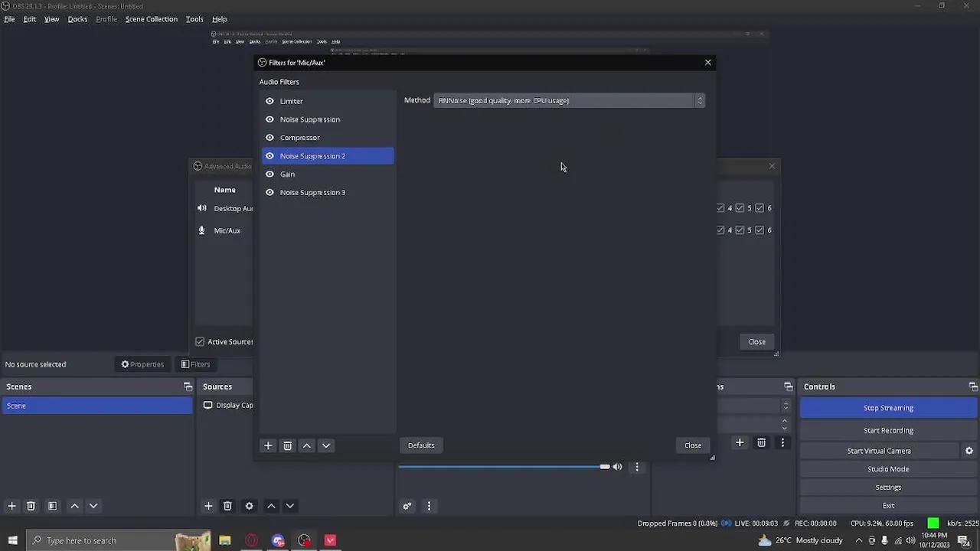Viewport: 980px width, 551px height.
Task: Open channel options dots next to mute speaker
Action: (x=637, y=467)
